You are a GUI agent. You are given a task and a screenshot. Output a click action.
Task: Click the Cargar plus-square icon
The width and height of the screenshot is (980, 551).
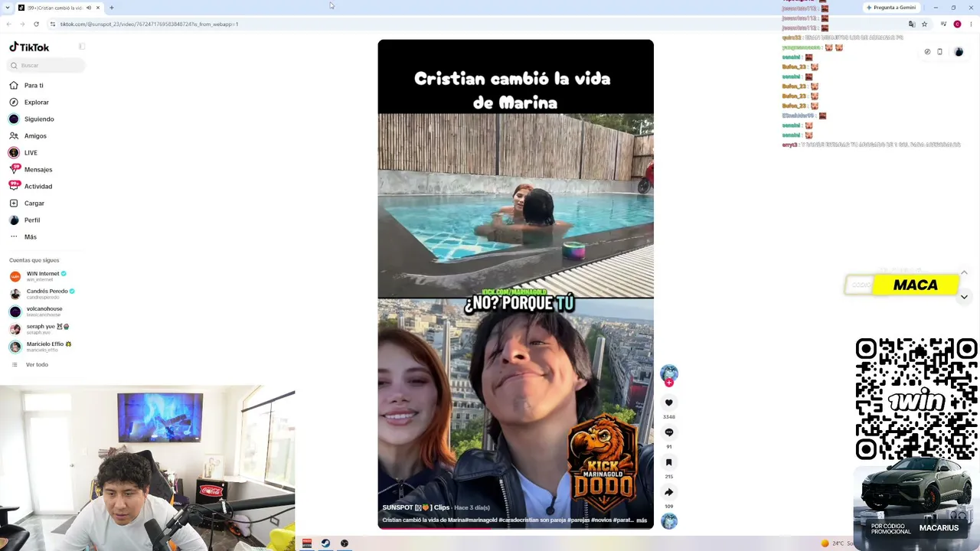(14, 203)
